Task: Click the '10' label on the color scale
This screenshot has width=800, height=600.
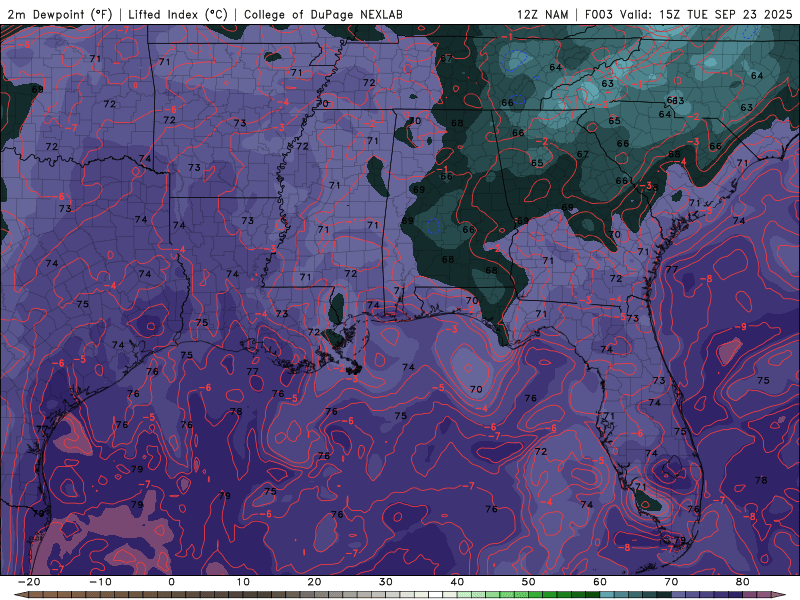Action: point(243,582)
